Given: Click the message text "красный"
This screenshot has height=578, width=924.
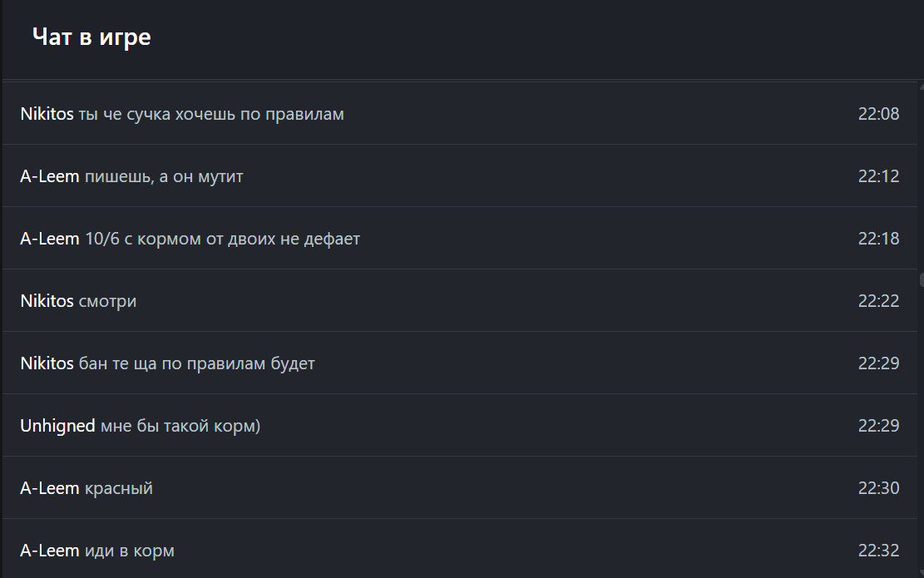Looking at the screenshot, I should pos(119,488).
